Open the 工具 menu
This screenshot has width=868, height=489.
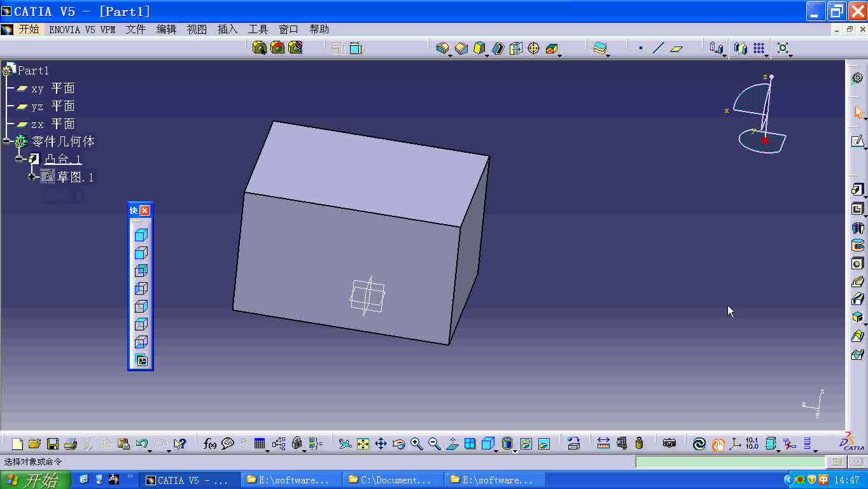point(258,29)
